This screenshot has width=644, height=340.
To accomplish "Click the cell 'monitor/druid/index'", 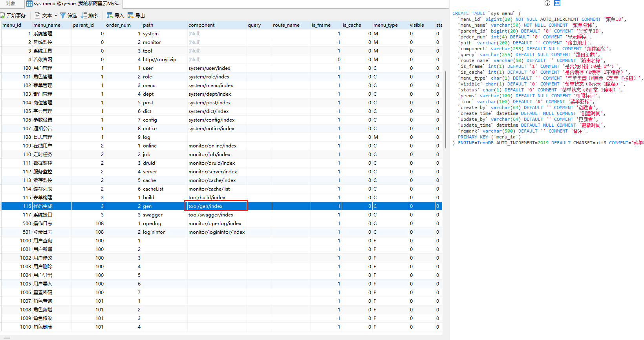I will click(x=217, y=163).
